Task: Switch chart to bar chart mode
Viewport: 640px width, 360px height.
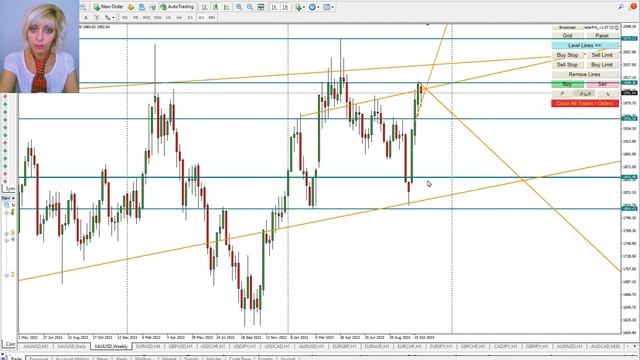Action: click(204, 7)
